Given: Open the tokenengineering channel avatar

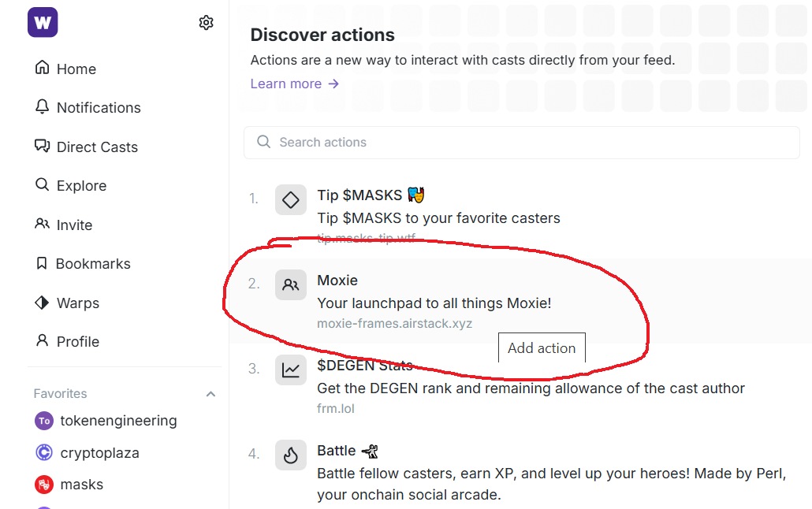Looking at the screenshot, I should coord(44,421).
